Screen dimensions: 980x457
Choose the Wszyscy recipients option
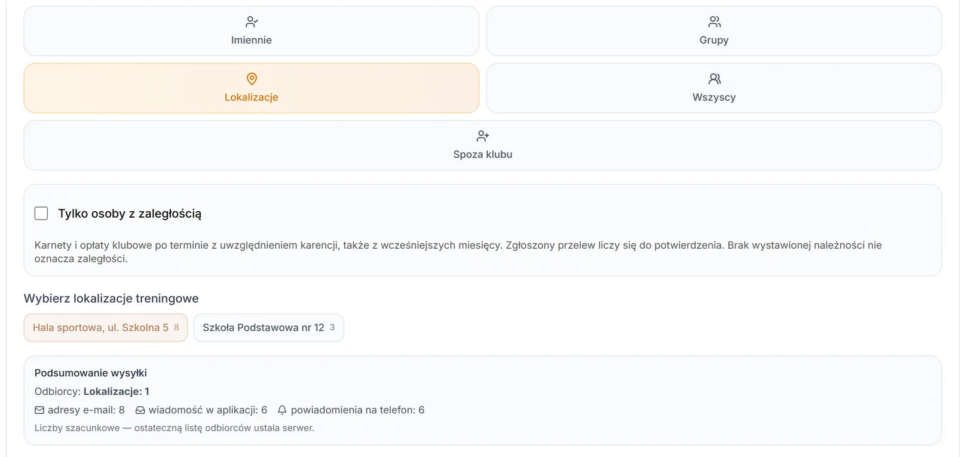click(714, 89)
